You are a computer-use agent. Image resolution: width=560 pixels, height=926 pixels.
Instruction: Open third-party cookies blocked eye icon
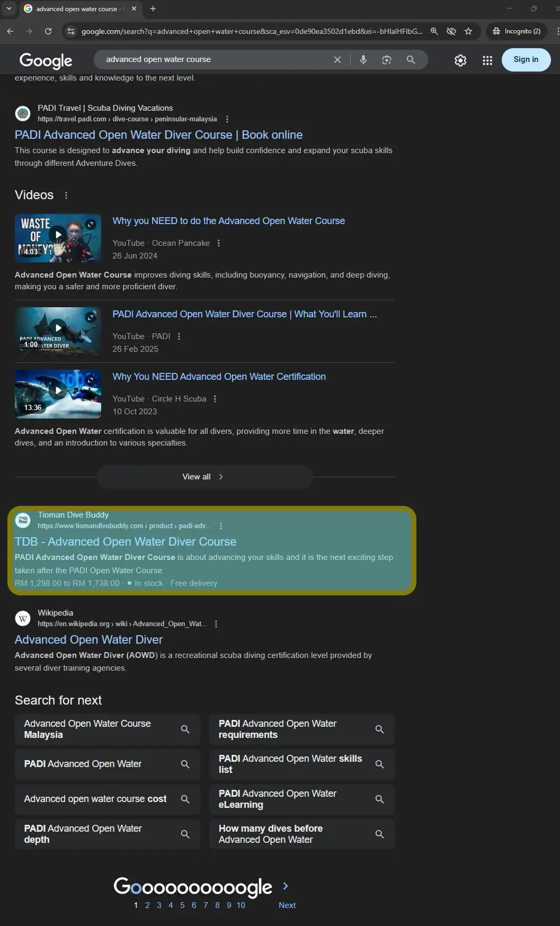(451, 31)
